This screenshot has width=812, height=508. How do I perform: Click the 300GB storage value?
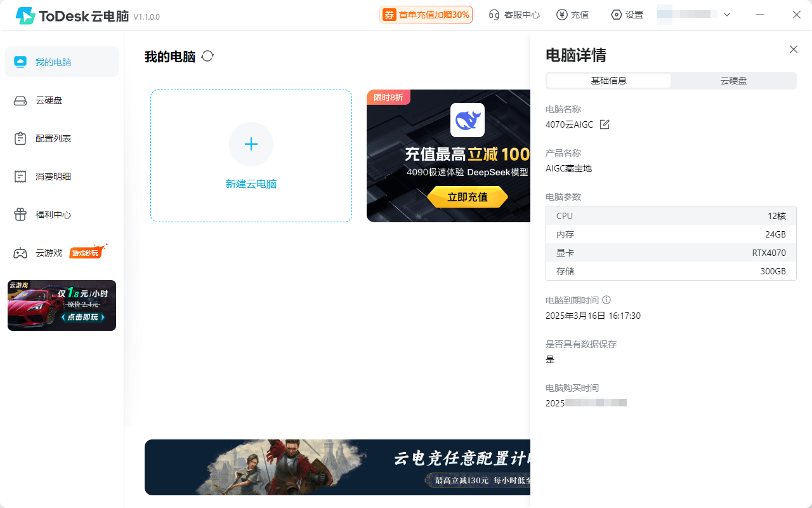[773, 271]
